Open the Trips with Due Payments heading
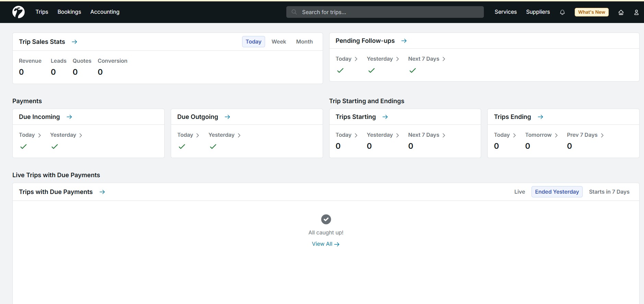 [56, 192]
